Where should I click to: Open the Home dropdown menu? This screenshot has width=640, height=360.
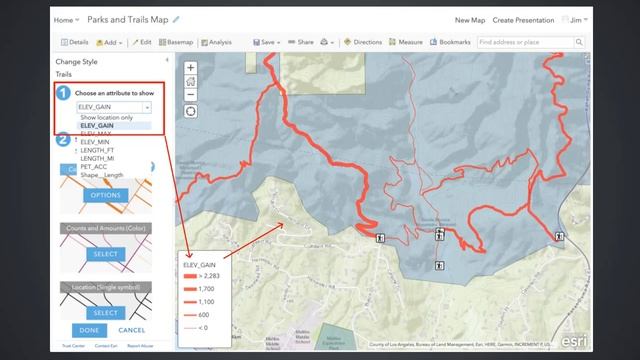pyautogui.click(x=66, y=20)
